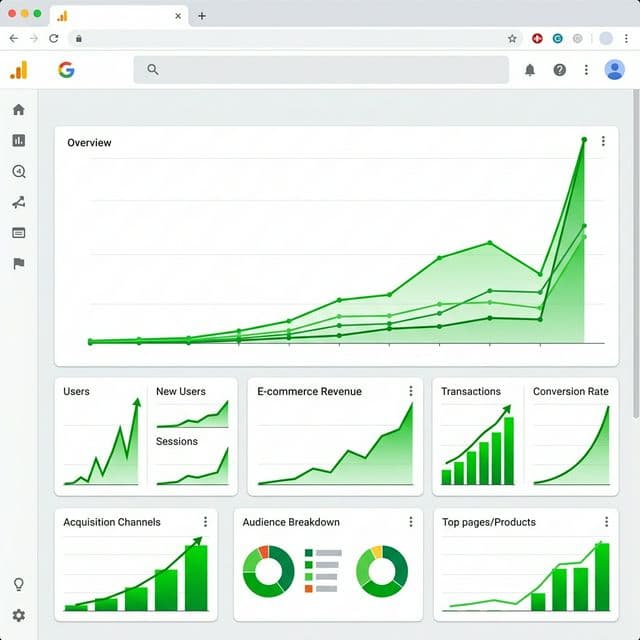Open Audience Breakdown card three-dot menu

tap(410, 522)
